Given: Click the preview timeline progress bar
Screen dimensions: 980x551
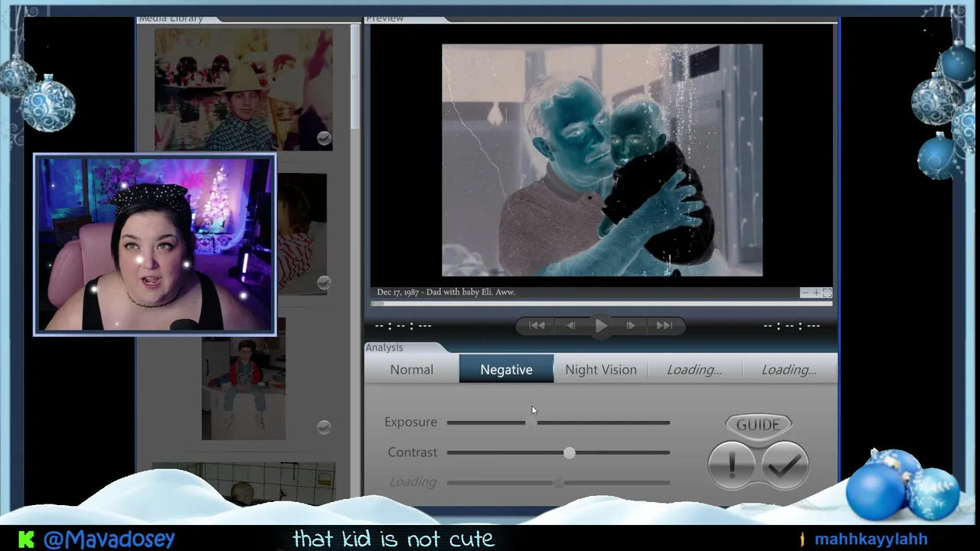Looking at the screenshot, I should 602,304.
